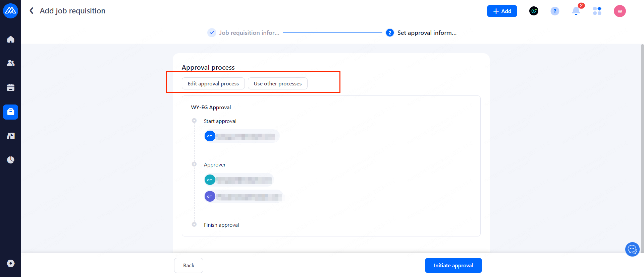Screen dimensions: 644x277
Task: Click the back chevron beside Add job requisition
Action: pos(32,11)
